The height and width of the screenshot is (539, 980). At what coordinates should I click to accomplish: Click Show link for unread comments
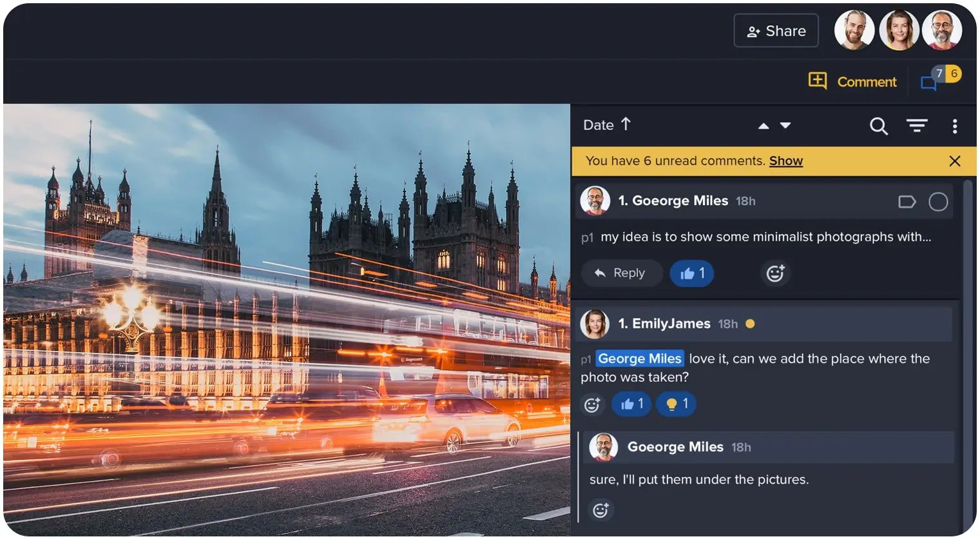[x=785, y=161]
